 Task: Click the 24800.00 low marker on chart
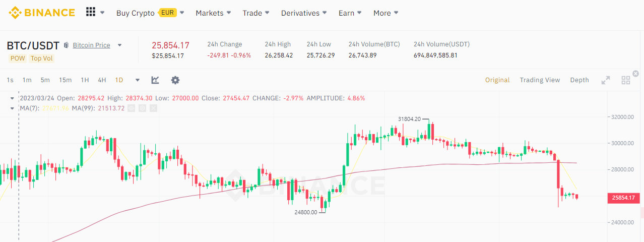coord(306,212)
